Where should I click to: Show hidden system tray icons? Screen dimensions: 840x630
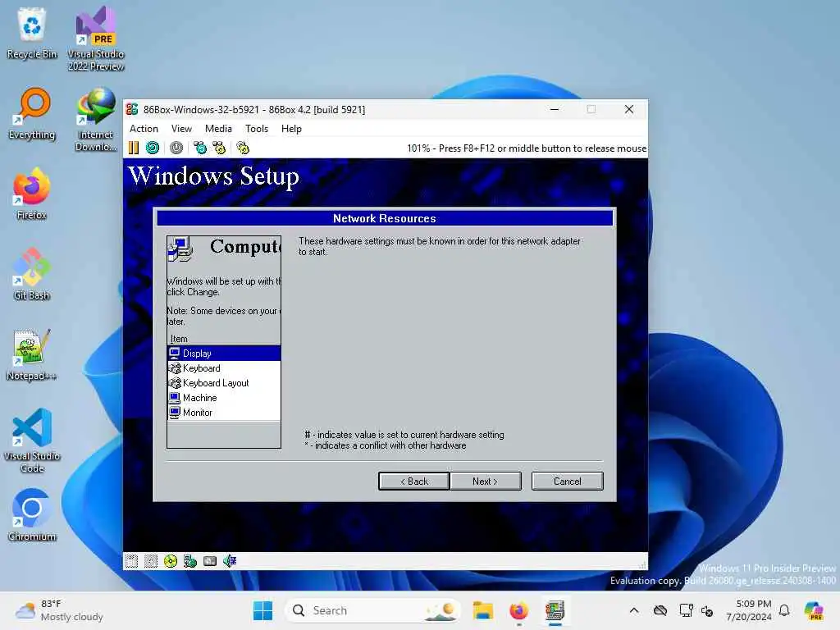pos(634,610)
